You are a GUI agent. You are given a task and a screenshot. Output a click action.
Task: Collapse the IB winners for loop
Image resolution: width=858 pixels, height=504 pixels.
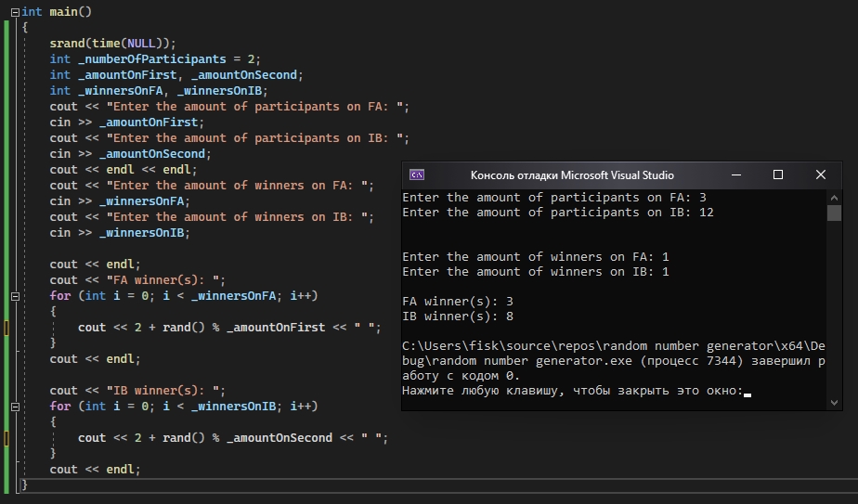point(14,407)
